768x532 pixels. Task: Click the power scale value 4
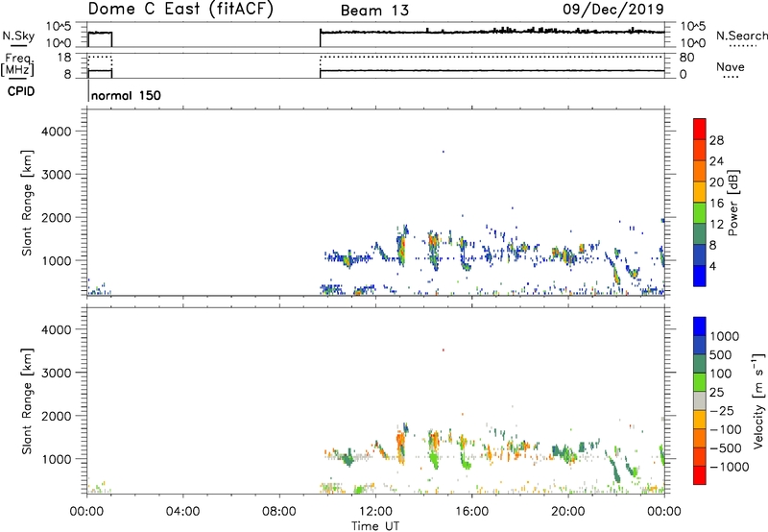click(712, 266)
